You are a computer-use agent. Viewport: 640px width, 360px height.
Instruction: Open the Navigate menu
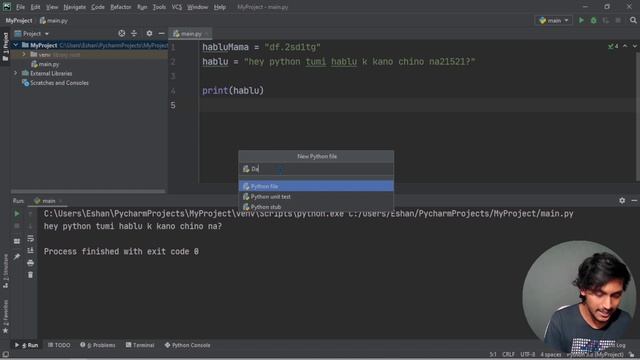[x=75, y=7]
